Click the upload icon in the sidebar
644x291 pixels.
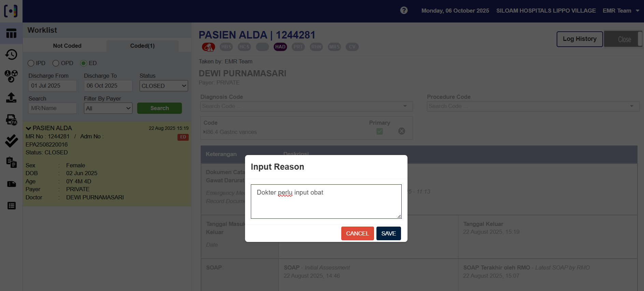pos(11,98)
